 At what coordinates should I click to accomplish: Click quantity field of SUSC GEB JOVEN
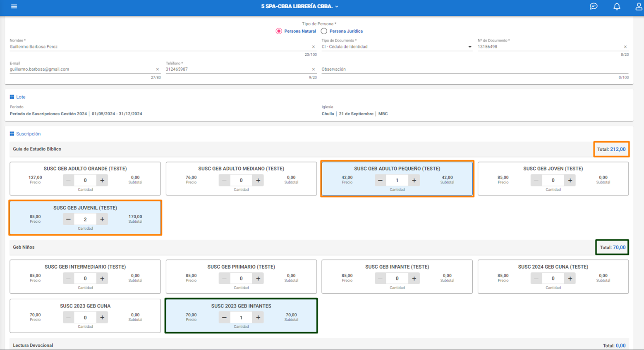[553, 180]
